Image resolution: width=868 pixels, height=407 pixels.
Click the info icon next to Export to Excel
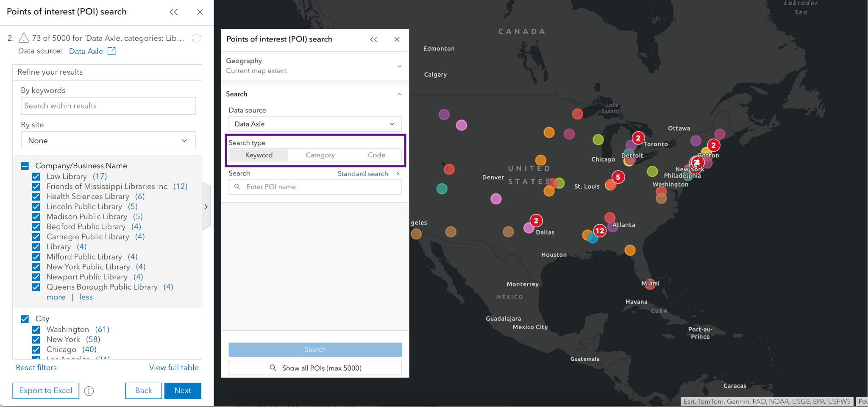[x=89, y=391]
